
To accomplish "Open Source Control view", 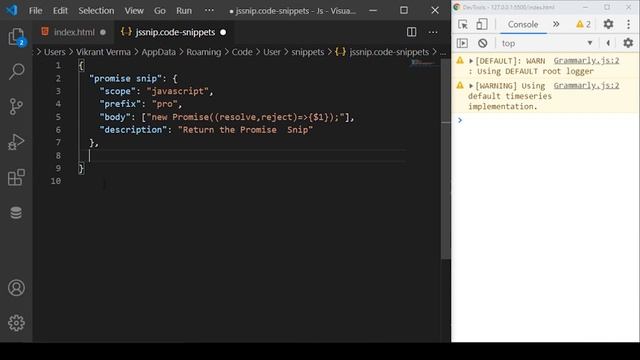I will (x=16, y=107).
